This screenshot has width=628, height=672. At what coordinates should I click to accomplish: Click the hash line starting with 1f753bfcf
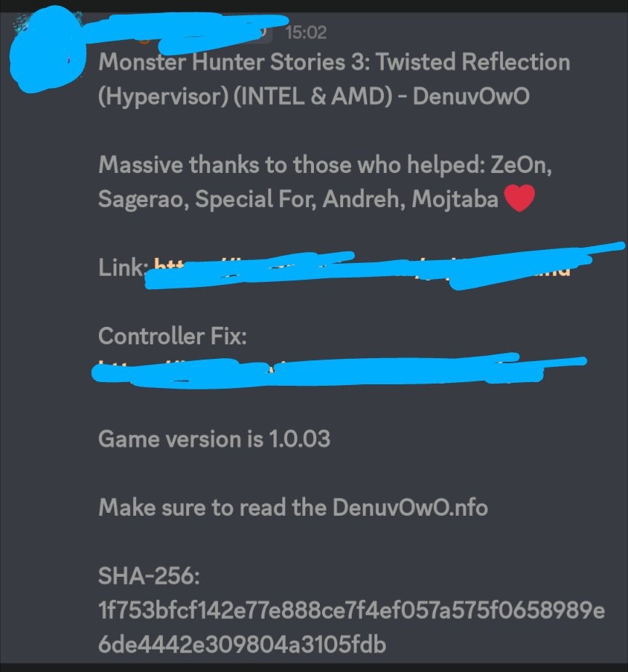[x=352, y=610]
